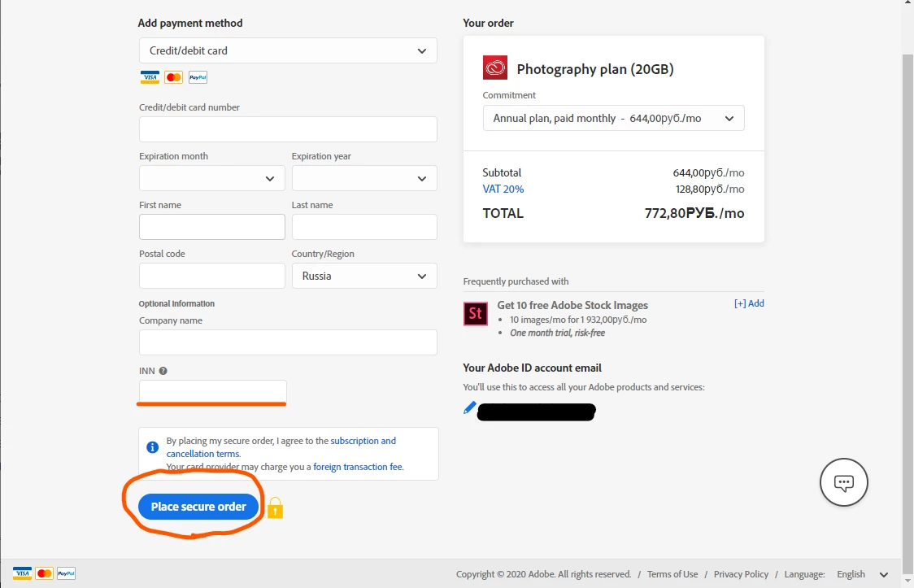Open the footer Language English dropdown

(863, 574)
